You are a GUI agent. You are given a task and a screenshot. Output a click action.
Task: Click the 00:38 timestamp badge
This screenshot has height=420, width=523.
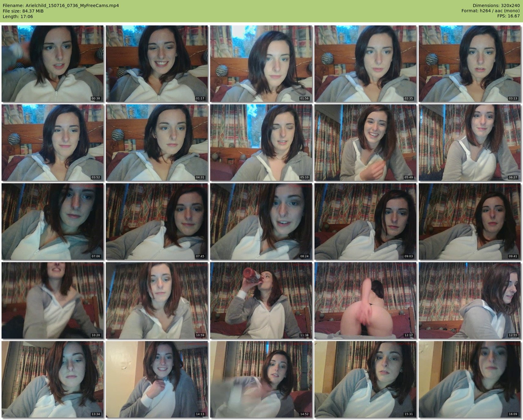click(x=96, y=98)
